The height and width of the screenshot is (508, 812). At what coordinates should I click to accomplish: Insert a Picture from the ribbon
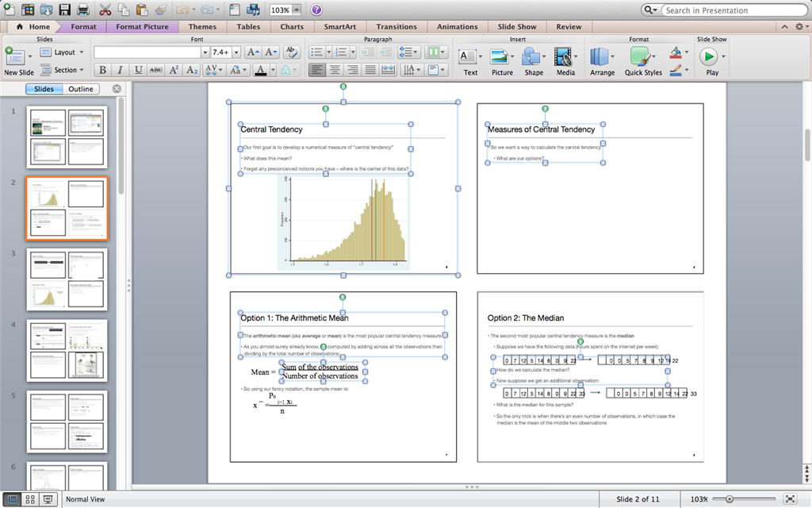501,60
